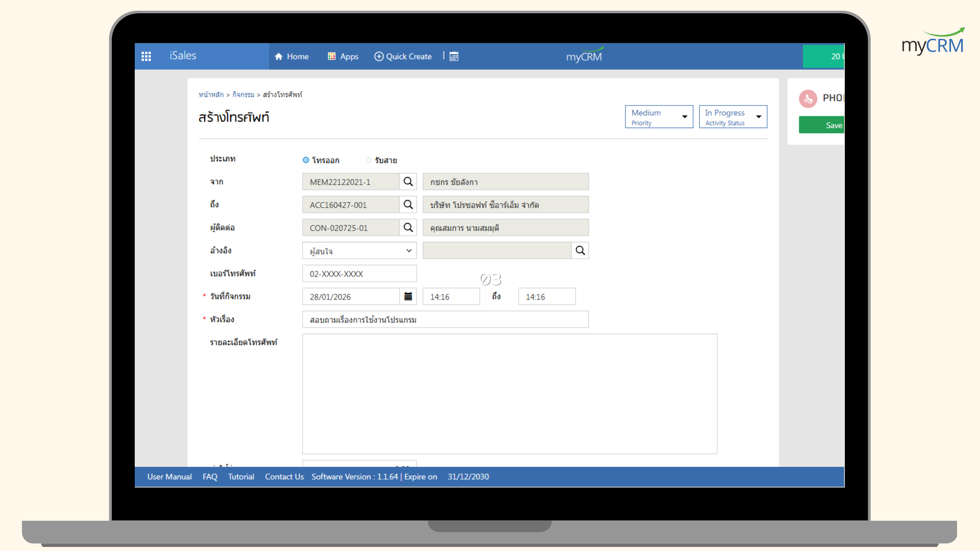The height and width of the screenshot is (551, 980).
Task: Click the calendar icon in top navbar
Action: [x=454, y=56]
